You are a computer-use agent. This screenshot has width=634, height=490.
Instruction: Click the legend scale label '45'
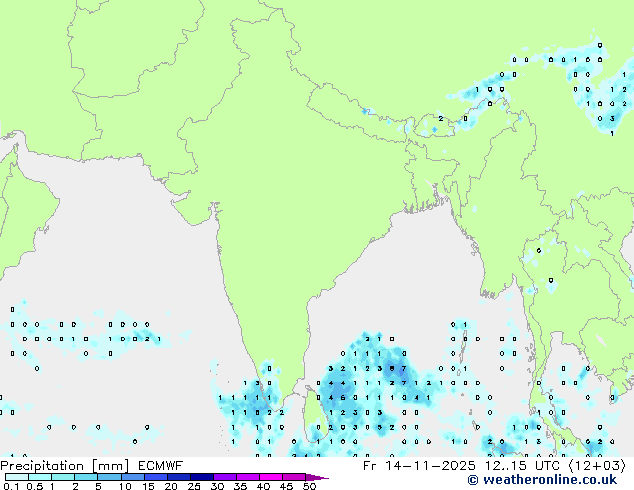(286, 486)
